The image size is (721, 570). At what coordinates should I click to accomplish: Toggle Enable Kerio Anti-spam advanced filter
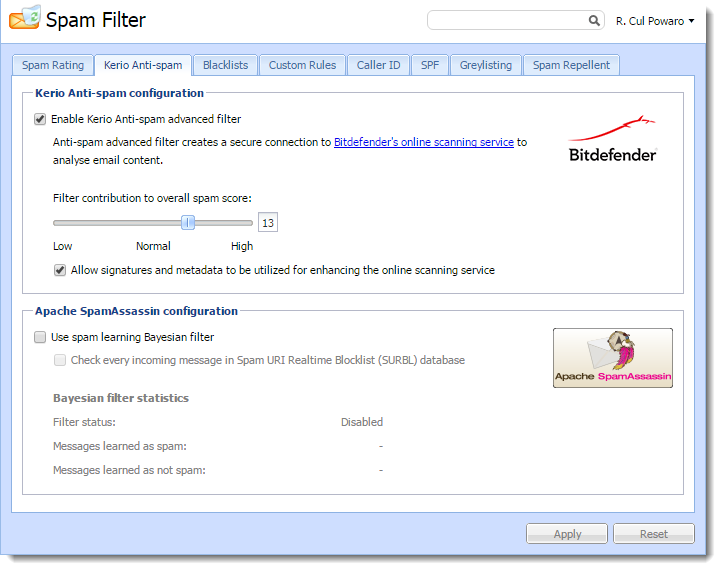tap(40, 120)
